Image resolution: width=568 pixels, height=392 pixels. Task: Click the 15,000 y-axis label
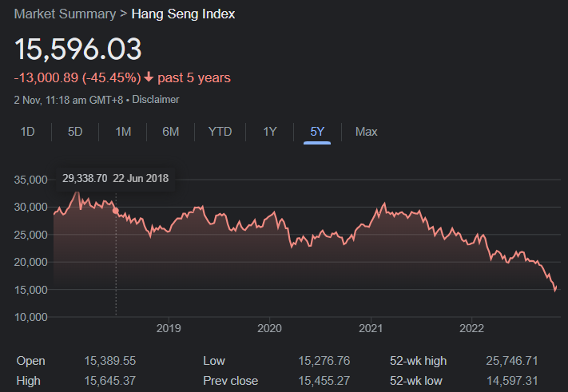[31, 290]
